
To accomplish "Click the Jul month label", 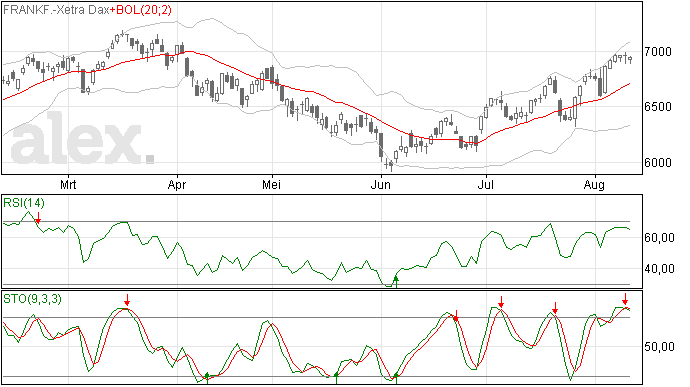I will (x=486, y=184).
